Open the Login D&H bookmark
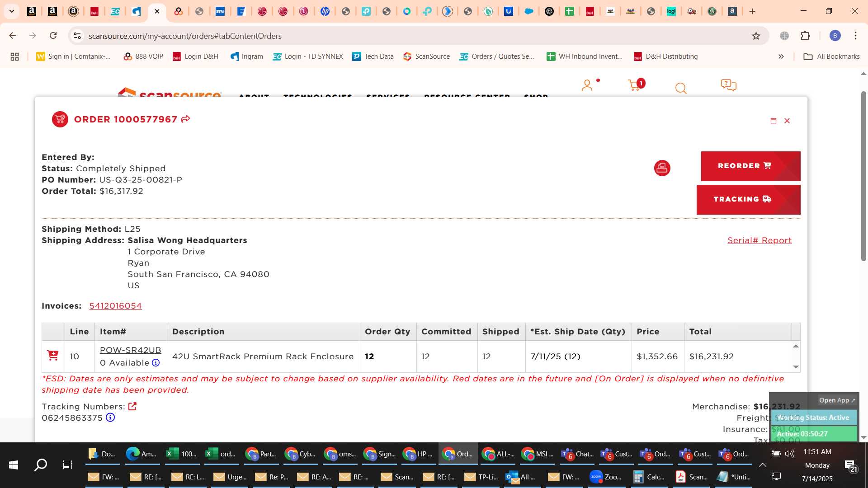The height and width of the screenshot is (488, 868). [x=196, y=56]
